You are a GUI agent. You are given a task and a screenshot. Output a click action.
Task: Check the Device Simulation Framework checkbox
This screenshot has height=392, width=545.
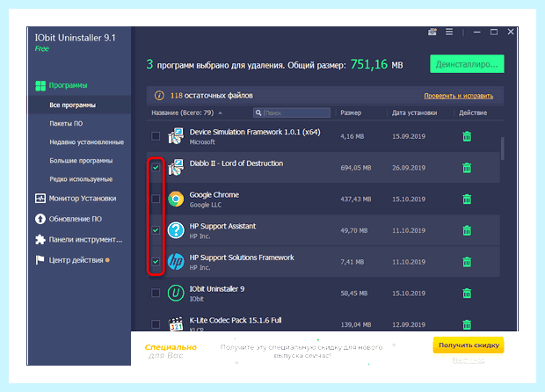click(x=156, y=136)
